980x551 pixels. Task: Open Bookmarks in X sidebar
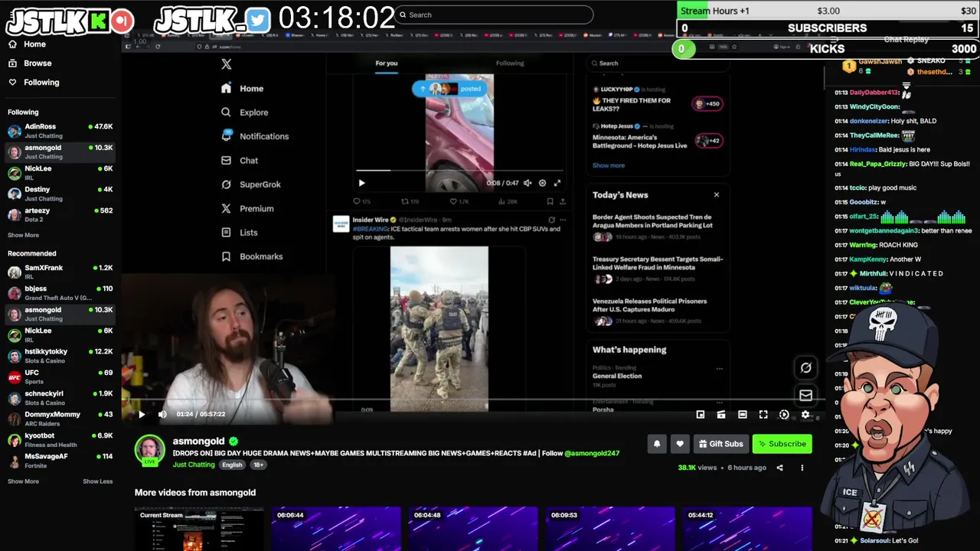(252, 256)
